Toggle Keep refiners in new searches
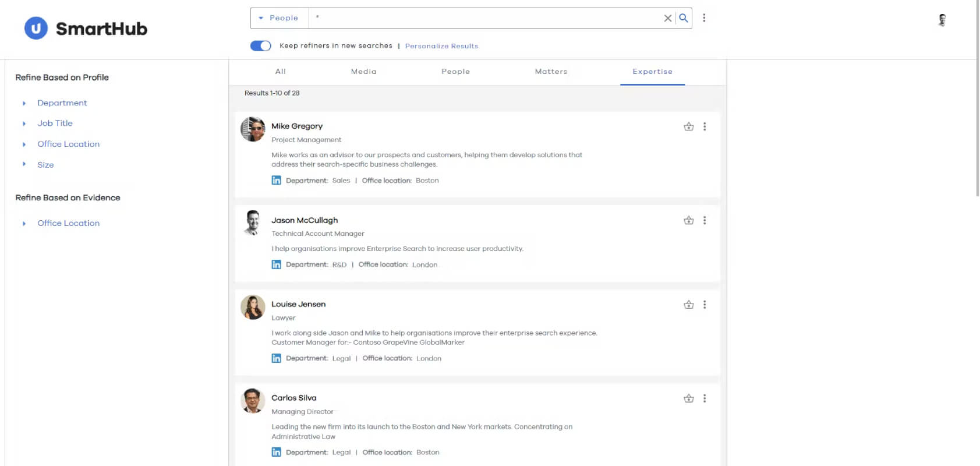Screen dimensions: 980x466 pos(260,45)
